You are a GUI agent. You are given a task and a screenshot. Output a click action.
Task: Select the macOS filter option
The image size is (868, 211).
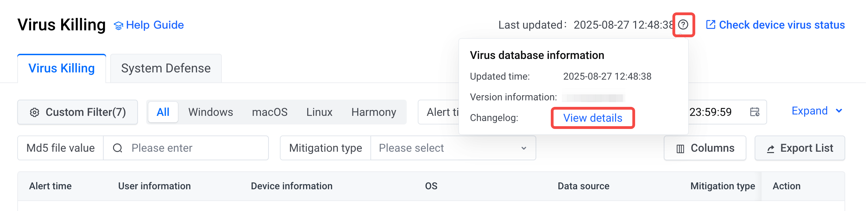pyautogui.click(x=270, y=112)
